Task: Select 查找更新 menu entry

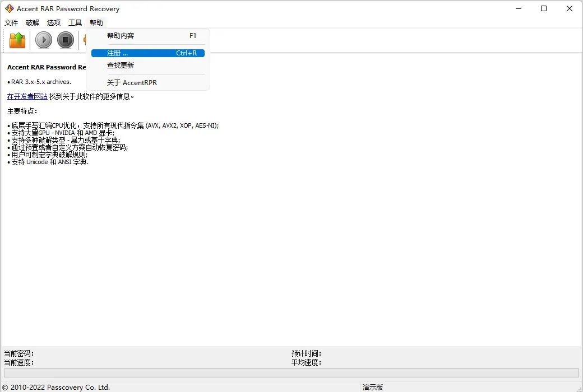Action: coord(148,66)
